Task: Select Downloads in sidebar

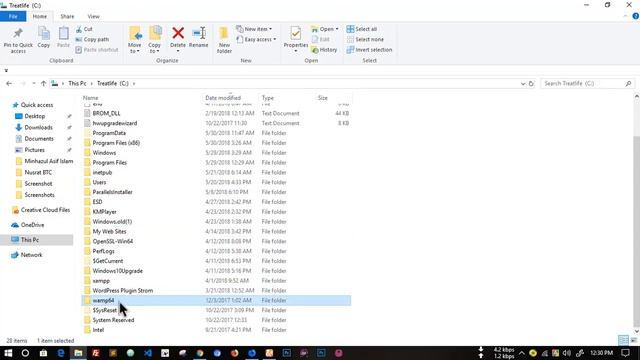Action: 38,127
